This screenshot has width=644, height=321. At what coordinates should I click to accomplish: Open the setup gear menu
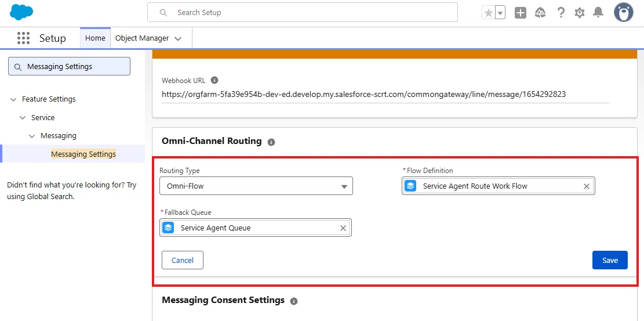pos(580,13)
